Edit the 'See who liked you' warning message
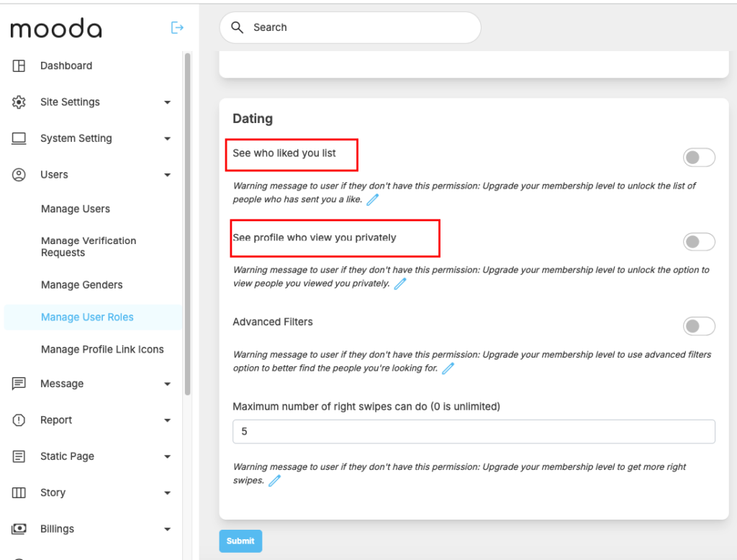The width and height of the screenshot is (737, 560). click(372, 199)
